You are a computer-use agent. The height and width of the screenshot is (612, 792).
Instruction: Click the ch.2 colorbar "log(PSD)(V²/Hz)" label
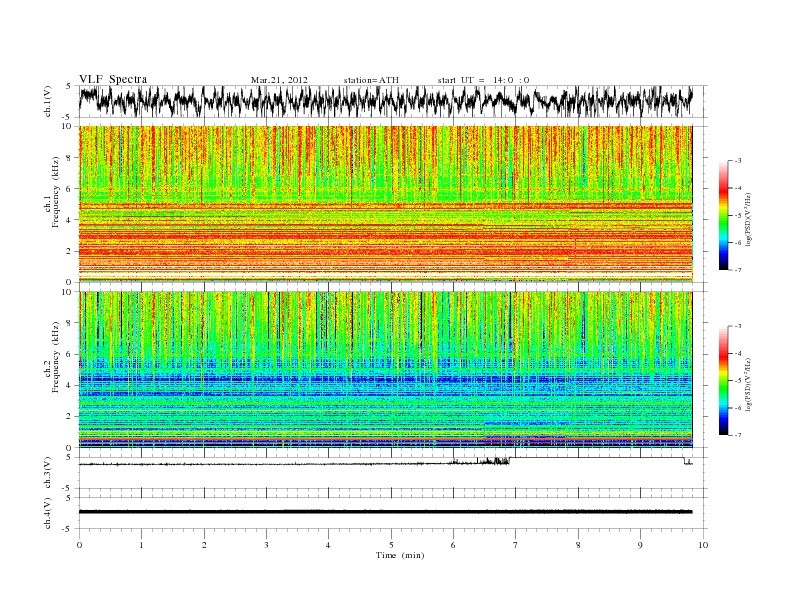pyautogui.click(x=749, y=383)
